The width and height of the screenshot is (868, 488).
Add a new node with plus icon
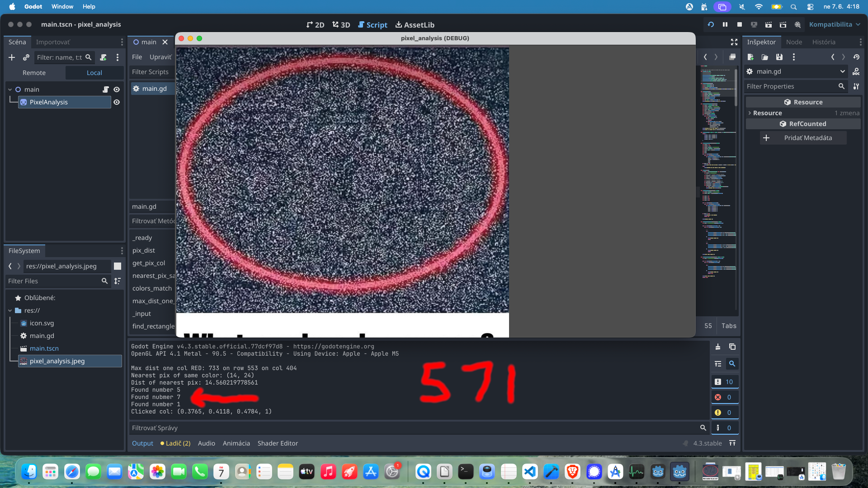12,57
